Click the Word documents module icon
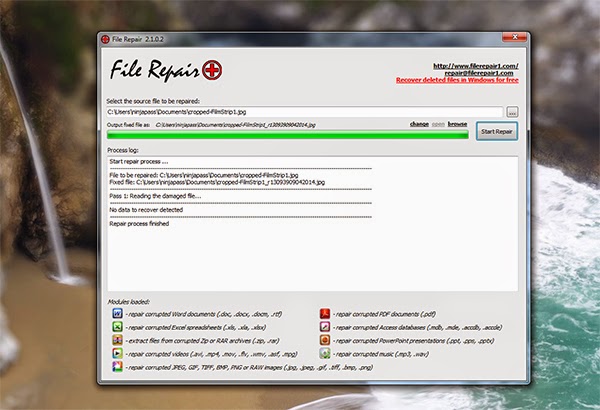600x410 pixels. tap(117, 314)
